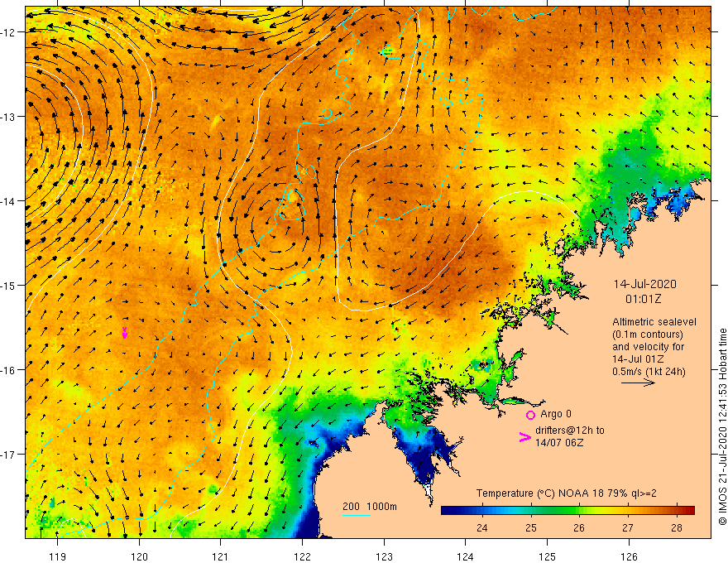
Task: Click longitude axis label 126
Action: click(x=629, y=556)
